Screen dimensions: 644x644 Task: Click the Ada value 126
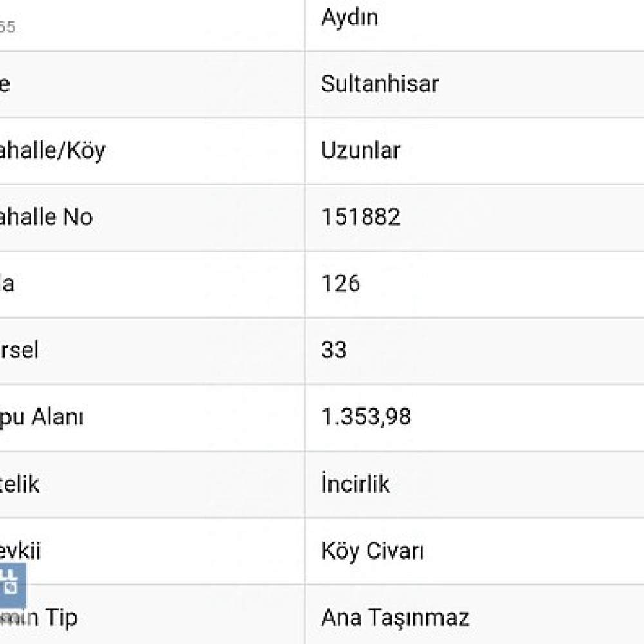pos(341,284)
